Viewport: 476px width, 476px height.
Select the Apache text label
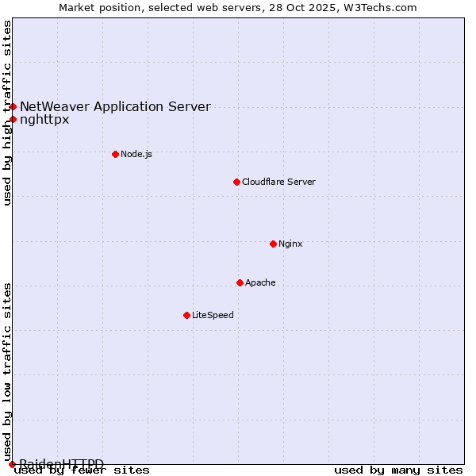point(260,282)
